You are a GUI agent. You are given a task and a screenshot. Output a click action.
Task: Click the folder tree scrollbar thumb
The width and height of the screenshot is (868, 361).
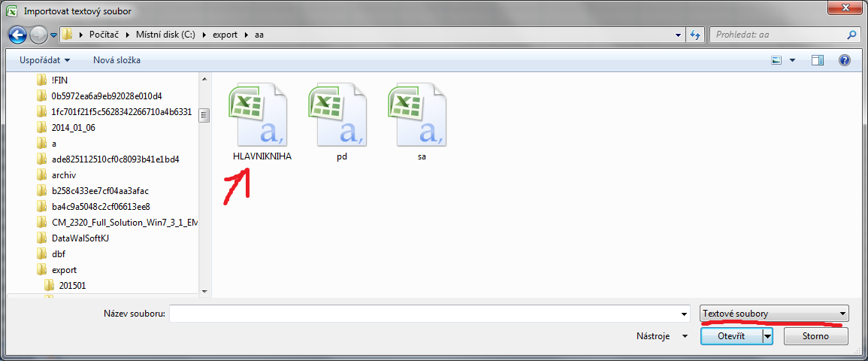click(x=204, y=114)
